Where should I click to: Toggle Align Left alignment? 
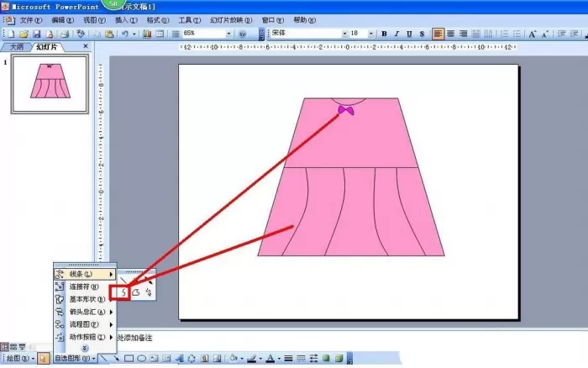coord(438,34)
